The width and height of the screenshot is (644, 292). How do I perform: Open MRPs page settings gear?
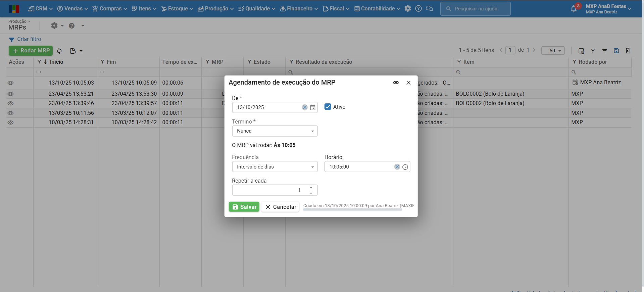pos(54,26)
